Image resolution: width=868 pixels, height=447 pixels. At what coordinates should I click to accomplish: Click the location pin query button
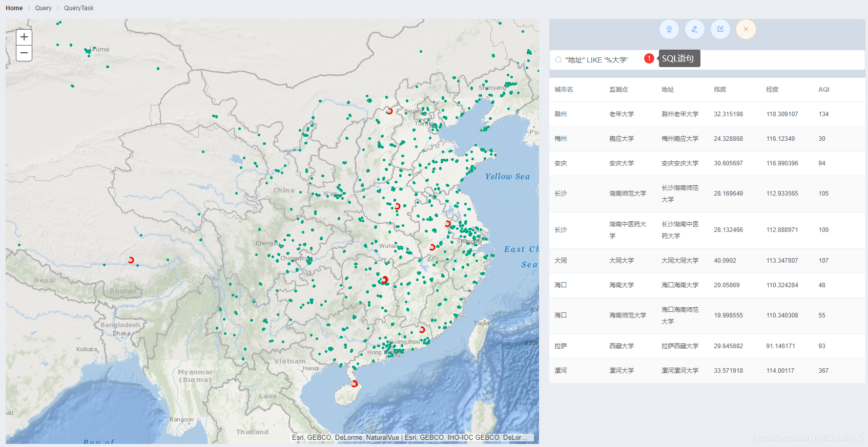coord(669,29)
